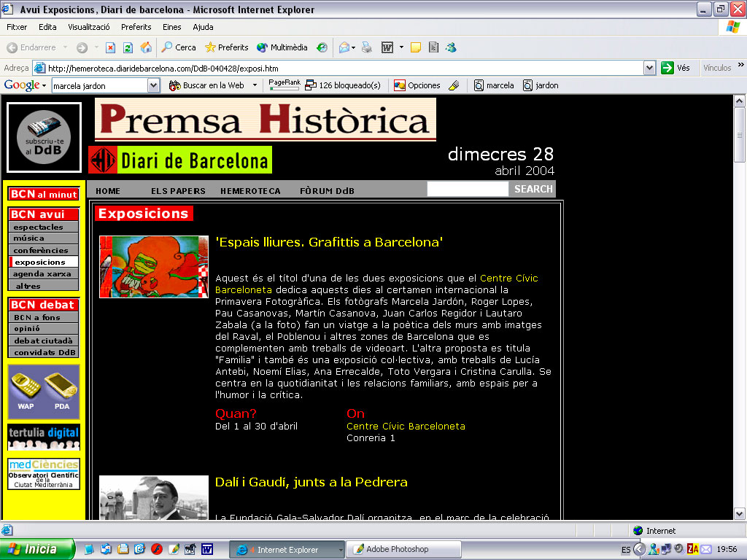The width and height of the screenshot is (747, 560).
Task: Open the Mail options dropdown arrow
Action: (x=354, y=47)
